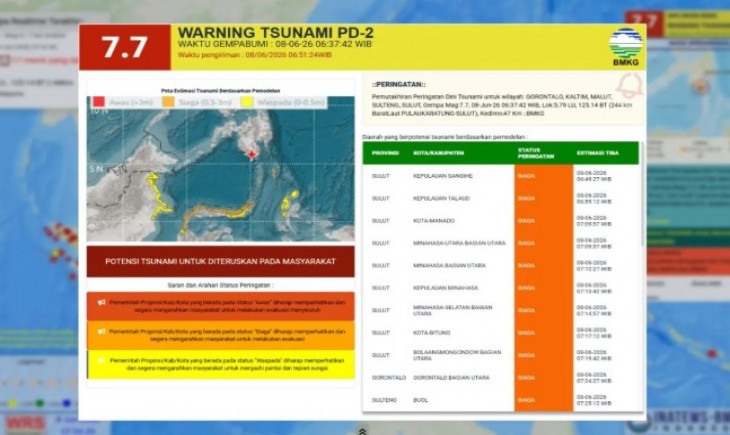
Task: Click the SIAGA status cell for Kota-Bitung
Action: point(544,333)
